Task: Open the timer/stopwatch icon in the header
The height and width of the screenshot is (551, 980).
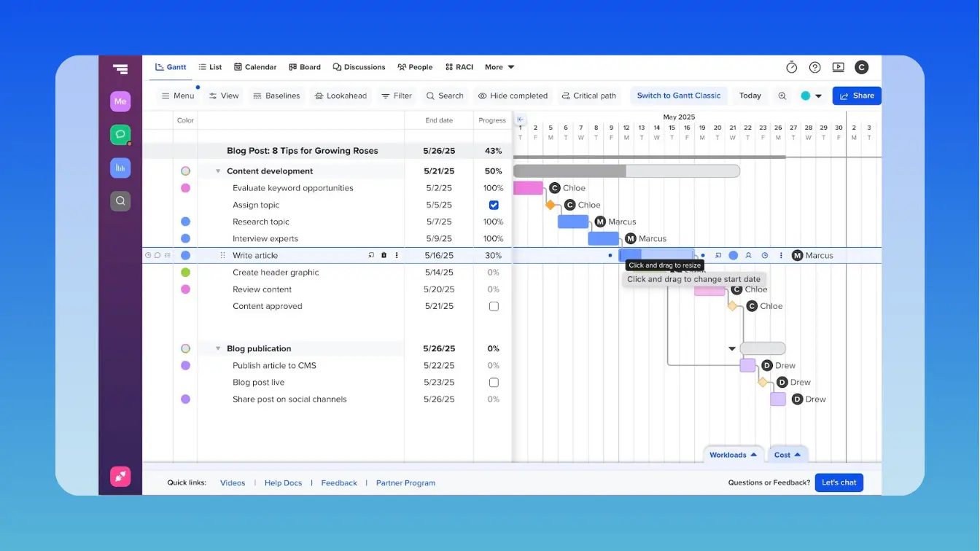Action: [x=792, y=66]
